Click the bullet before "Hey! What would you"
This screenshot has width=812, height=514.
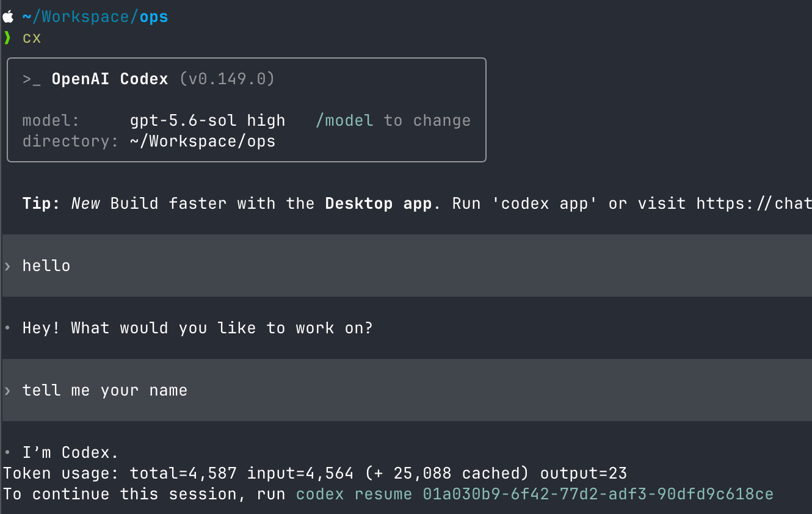7,328
